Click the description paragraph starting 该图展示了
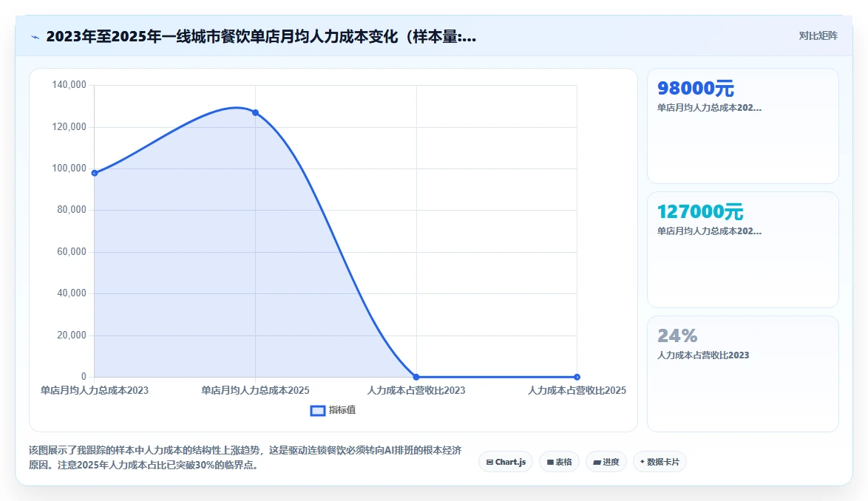Viewport: 868px width, 501px height. pyautogui.click(x=245, y=457)
